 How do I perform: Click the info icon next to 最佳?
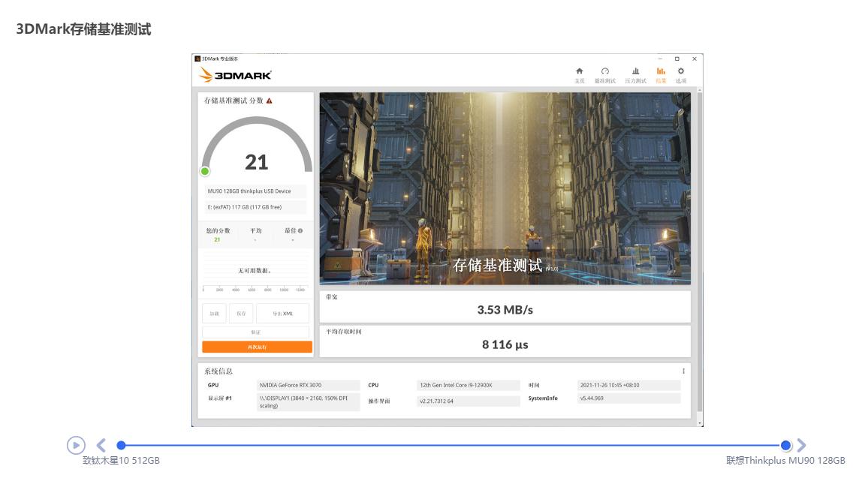[300, 231]
